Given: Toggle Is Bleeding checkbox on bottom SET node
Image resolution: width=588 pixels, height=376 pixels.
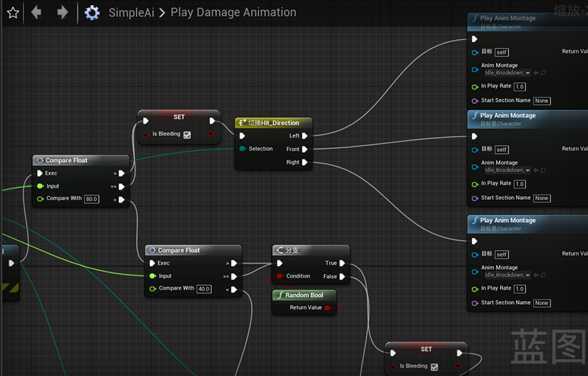Looking at the screenshot, I should pos(434,367).
